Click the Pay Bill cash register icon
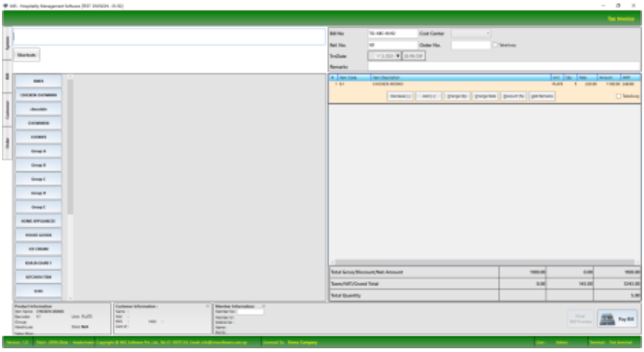This screenshot has width=644, height=352. pos(607,319)
